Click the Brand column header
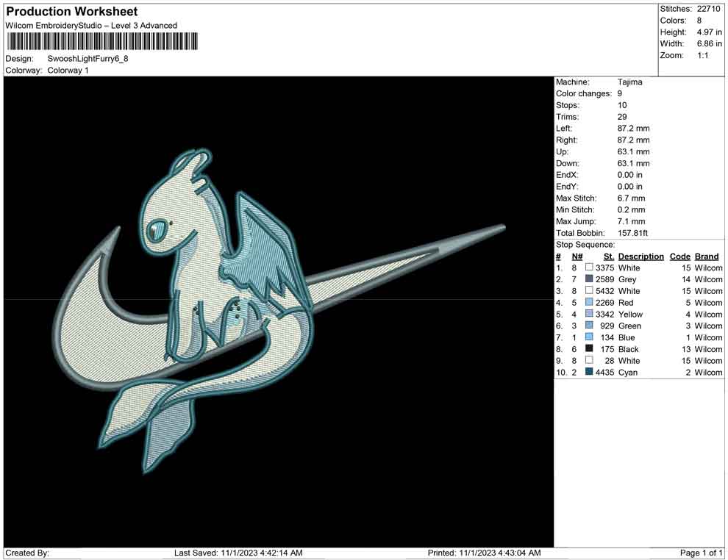728x560 pixels. coord(707,256)
